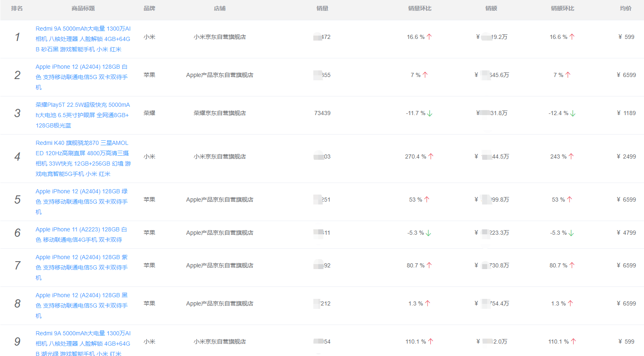Screen dimensions: 644x356
Task: Select the sales amount ending 223.3万
Action: click(492, 233)
